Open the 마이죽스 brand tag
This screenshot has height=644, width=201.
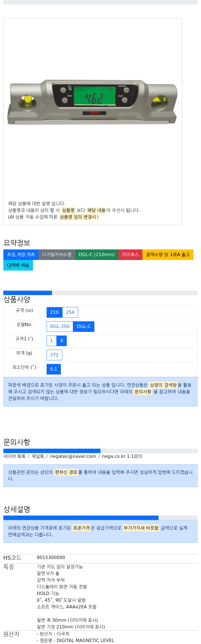[x=130, y=255]
